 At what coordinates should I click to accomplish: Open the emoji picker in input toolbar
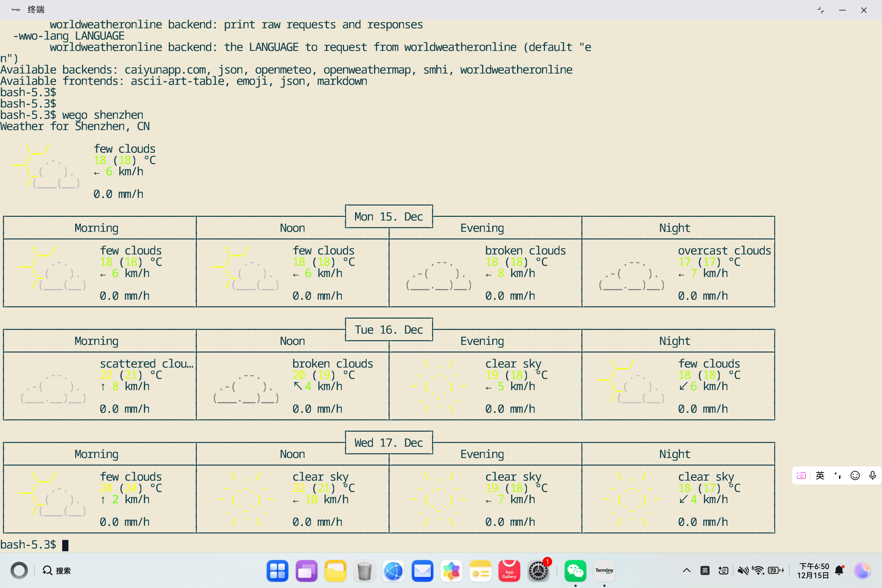855,475
